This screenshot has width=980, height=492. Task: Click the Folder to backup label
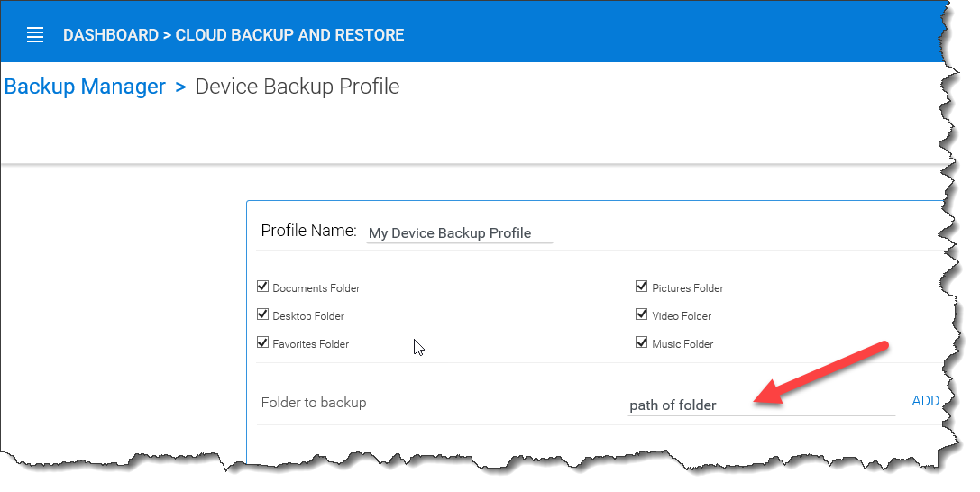coord(314,403)
